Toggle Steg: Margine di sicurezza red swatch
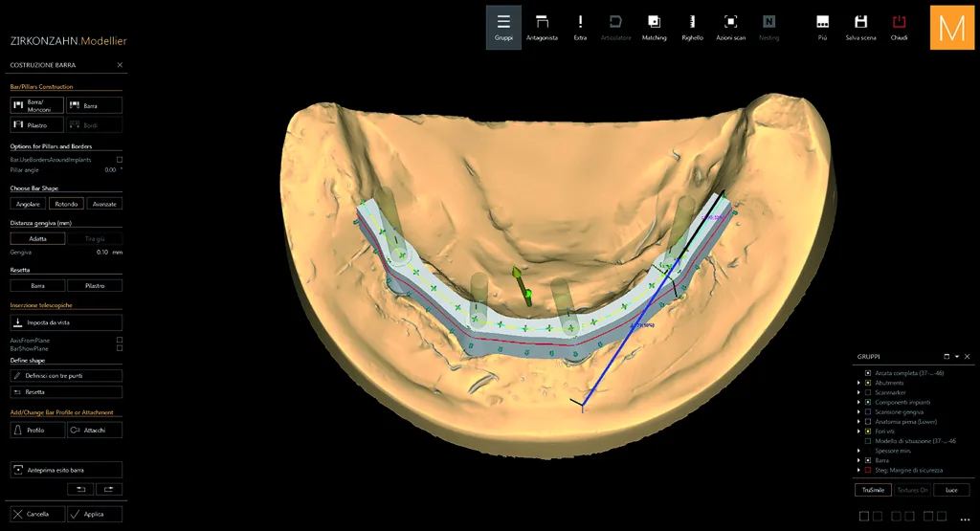Image resolution: width=980 pixels, height=531 pixels. (867, 470)
